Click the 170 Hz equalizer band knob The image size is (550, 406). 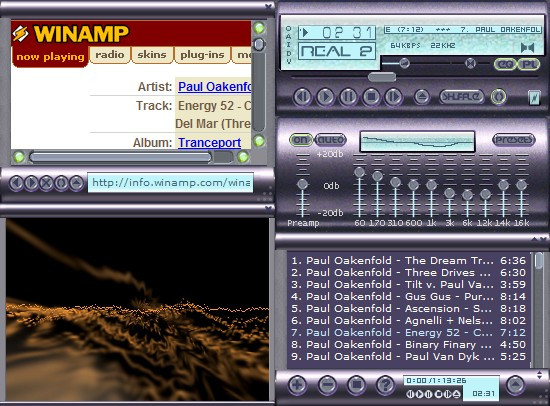pyautogui.click(x=377, y=176)
